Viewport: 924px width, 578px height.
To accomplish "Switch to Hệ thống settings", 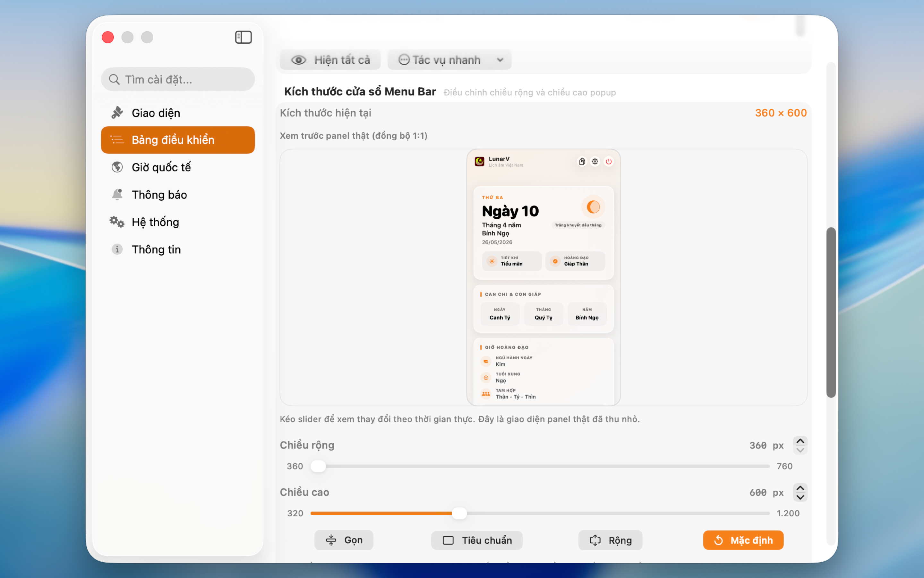I will click(178, 222).
